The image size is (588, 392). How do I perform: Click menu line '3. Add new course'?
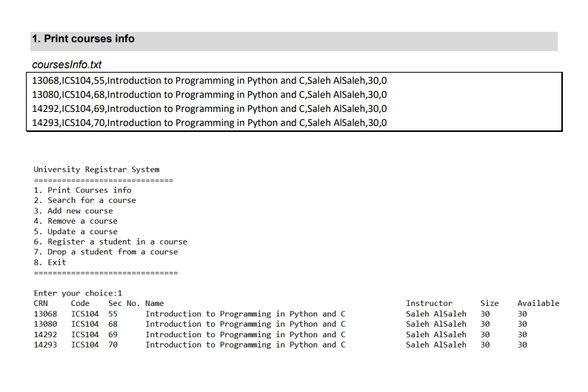click(73, 210)
